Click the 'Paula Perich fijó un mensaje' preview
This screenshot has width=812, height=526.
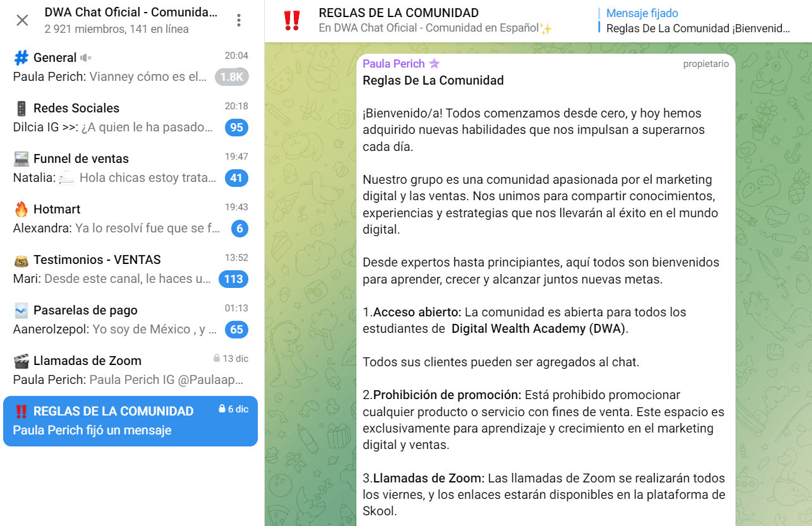pos(92,431)
